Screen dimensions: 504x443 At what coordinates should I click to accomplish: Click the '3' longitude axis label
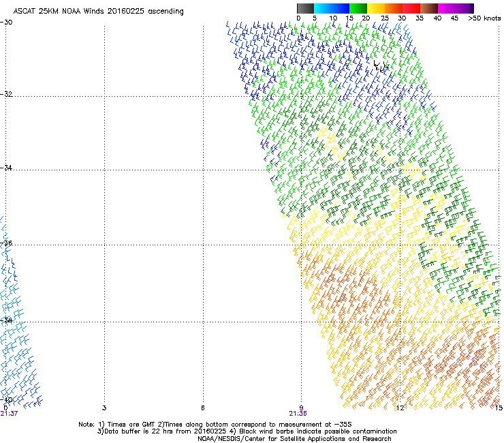tap(104, 408)
